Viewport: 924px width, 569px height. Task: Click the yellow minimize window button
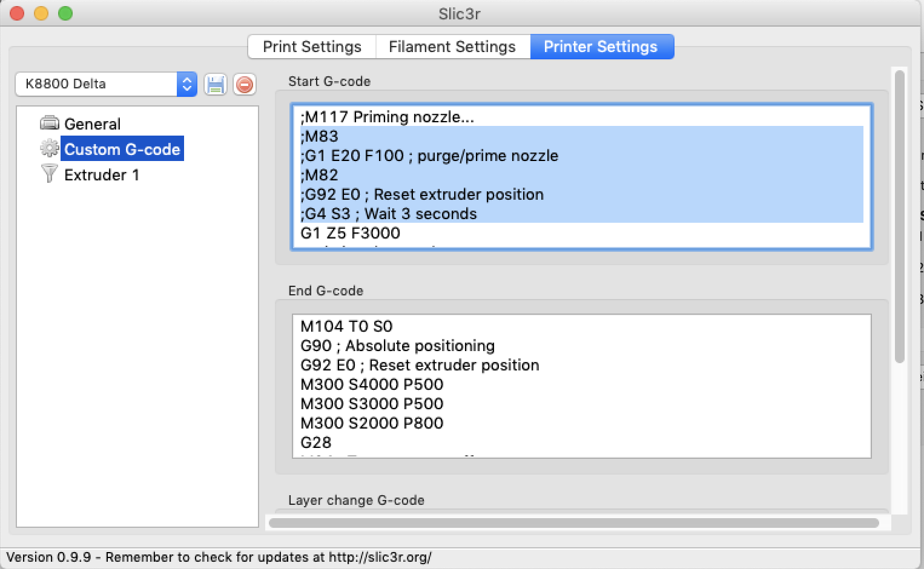[x=41, y=13]
